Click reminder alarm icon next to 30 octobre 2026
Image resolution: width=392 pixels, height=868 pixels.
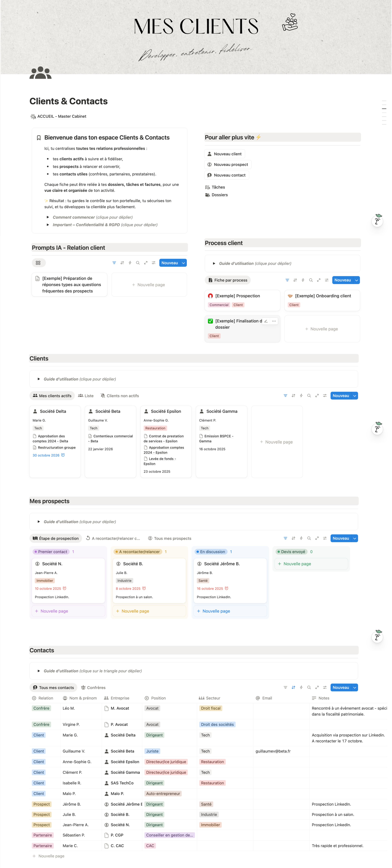coord(63,455)
